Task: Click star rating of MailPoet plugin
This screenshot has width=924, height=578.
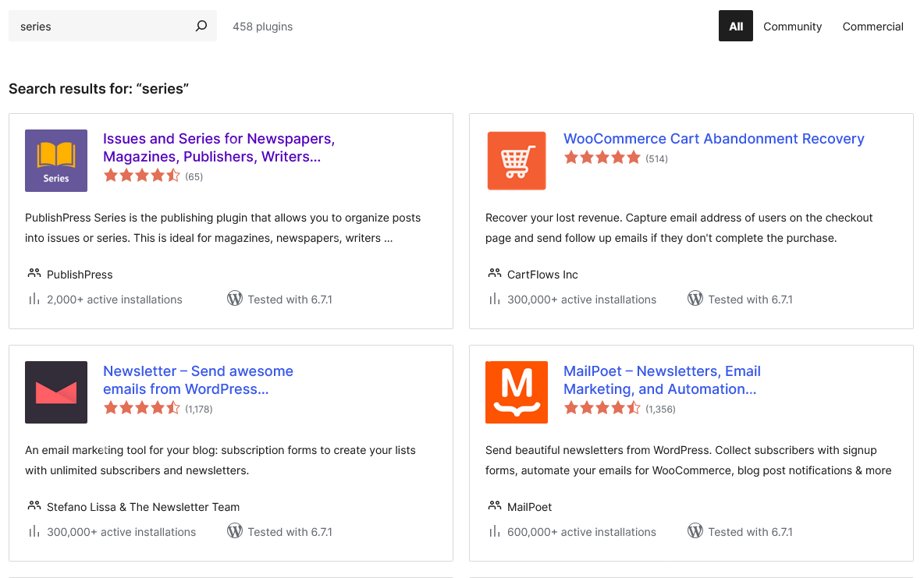Action: [602, 408]
